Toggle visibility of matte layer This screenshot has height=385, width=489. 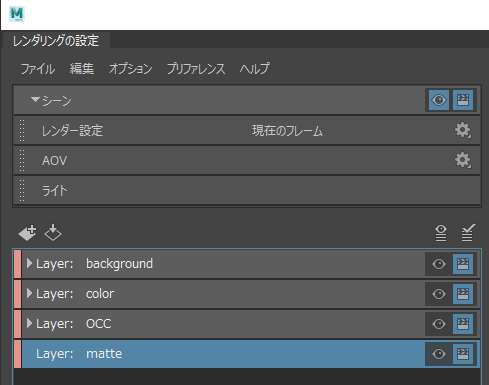pos(439,354)
